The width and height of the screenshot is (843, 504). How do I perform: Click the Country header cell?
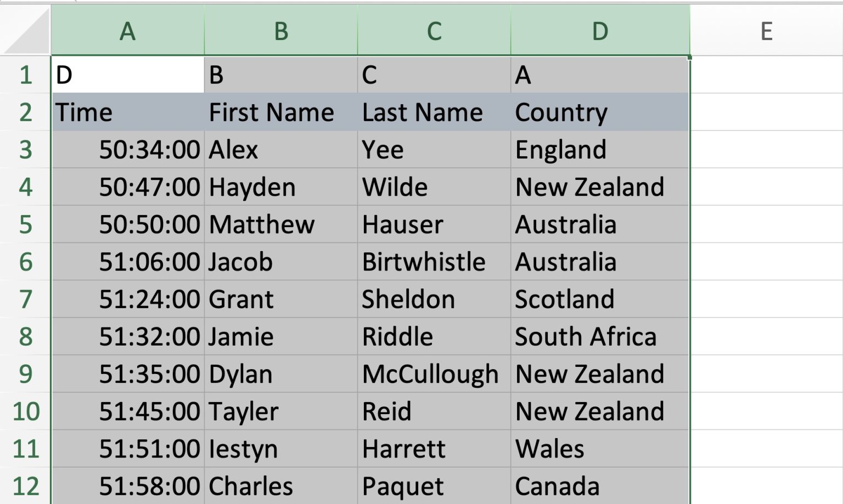599,112
